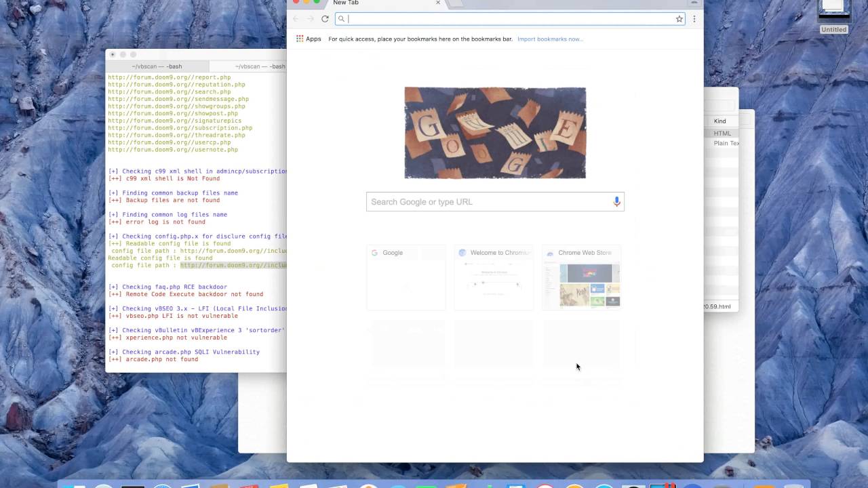
Task: Click the .59.html file name in Finder
Action: coord(717,306)
